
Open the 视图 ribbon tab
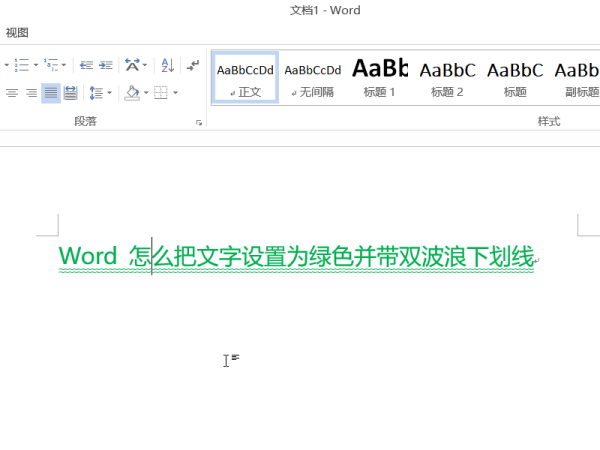point(17,33)
